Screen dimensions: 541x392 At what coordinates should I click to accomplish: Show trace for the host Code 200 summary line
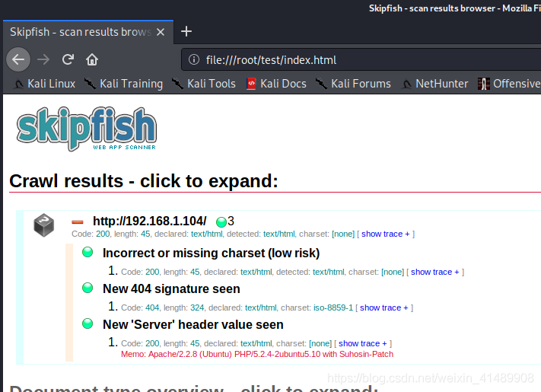[x=385, y=234]
